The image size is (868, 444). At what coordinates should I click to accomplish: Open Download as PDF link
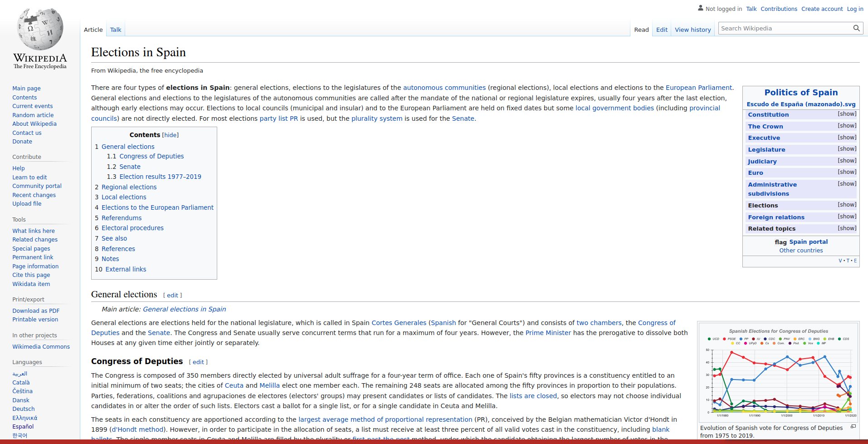point(36,311)
